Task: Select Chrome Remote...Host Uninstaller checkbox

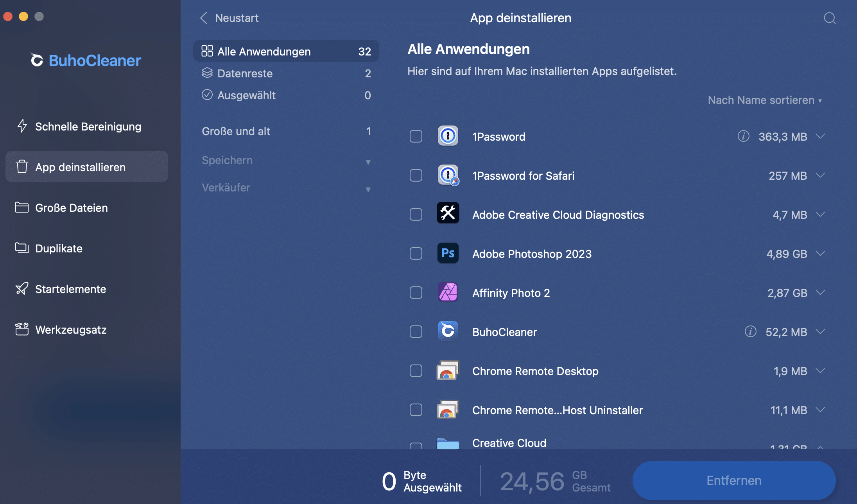Action: 416,410
